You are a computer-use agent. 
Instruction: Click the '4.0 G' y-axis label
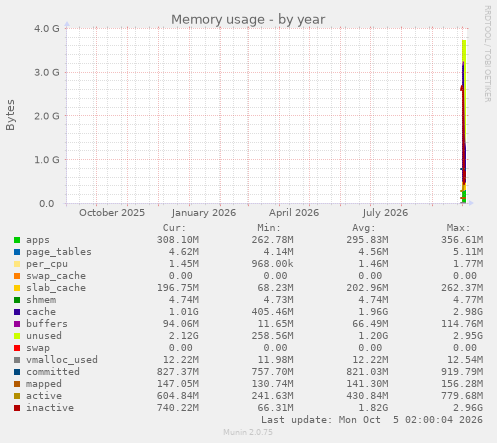click(46, 28)
